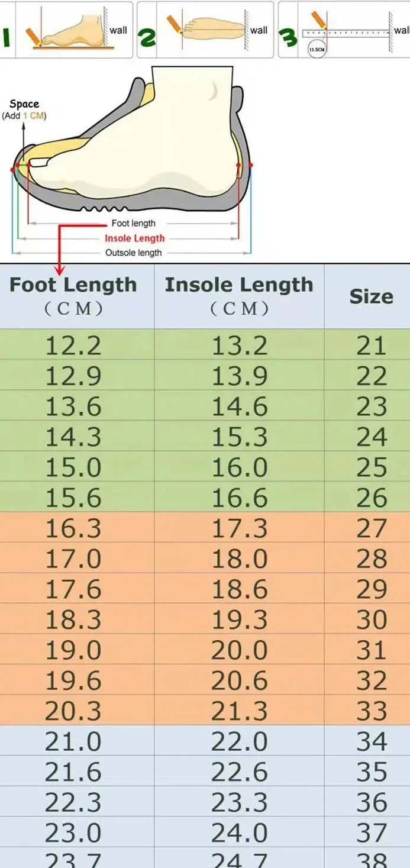Click insole length 24.0 cell
Viewport: 410px width, 868px height.
pyautogui.click(x=239, y=833)
